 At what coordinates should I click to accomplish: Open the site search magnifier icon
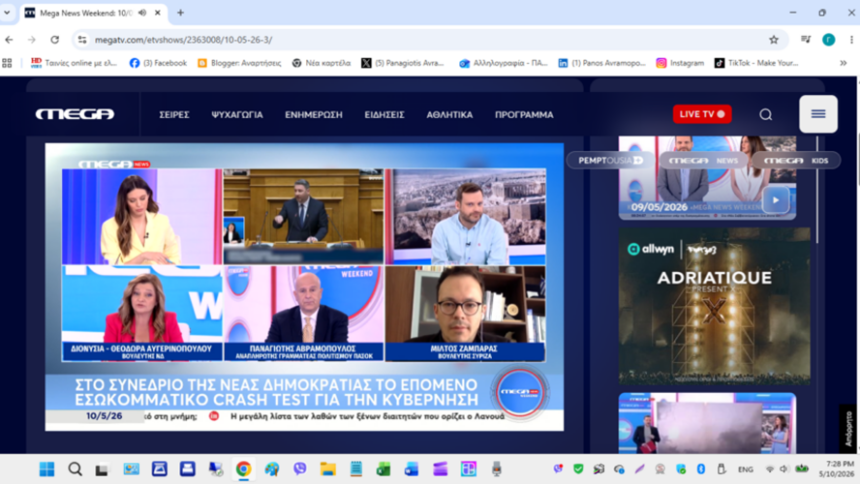coord(766,114)
